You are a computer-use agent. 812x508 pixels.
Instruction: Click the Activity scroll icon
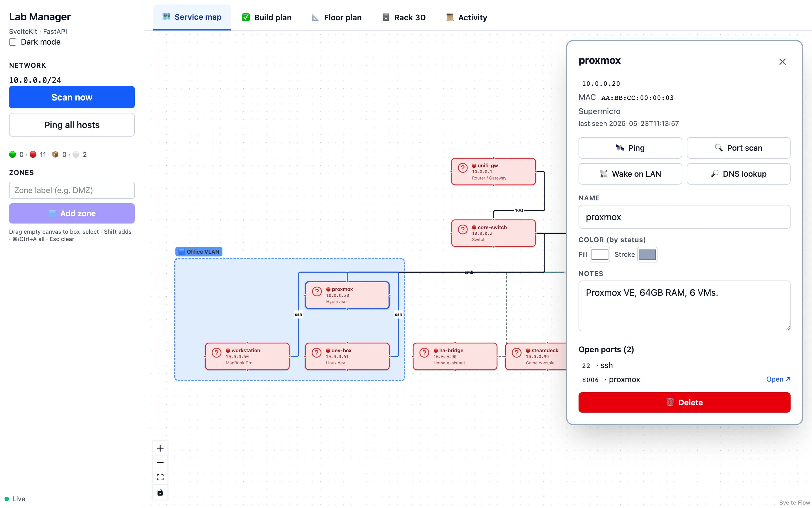tap(450, 17)
